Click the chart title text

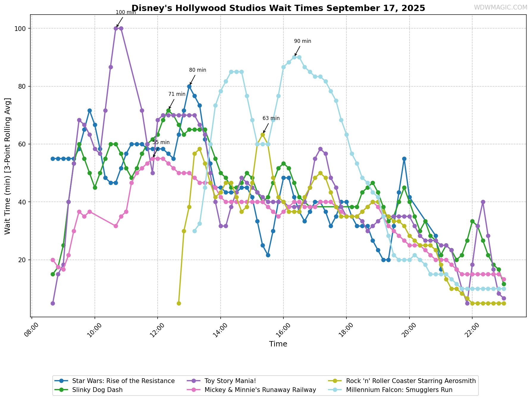coord(278,8)
